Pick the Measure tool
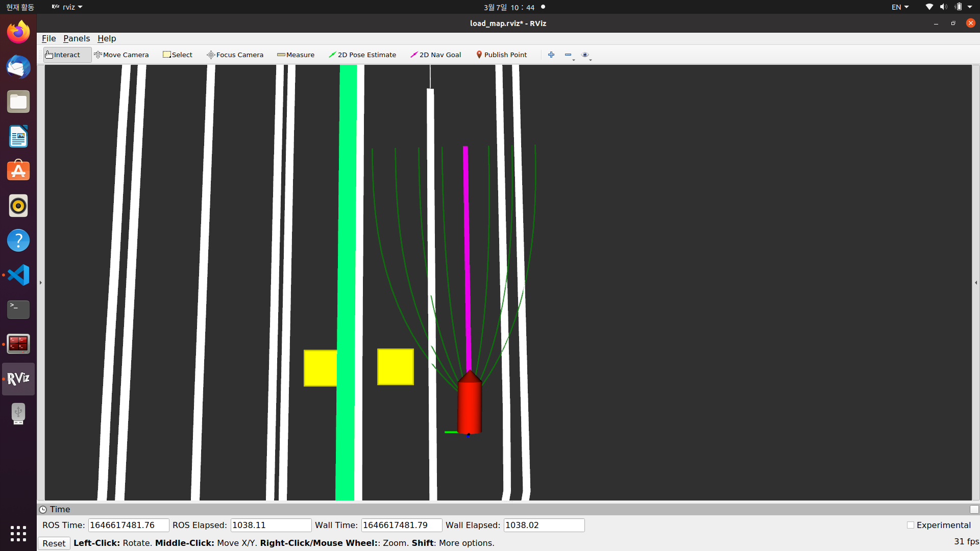This screenshot has width=980, height=551. pyautogui.click(x=296, y=55)
